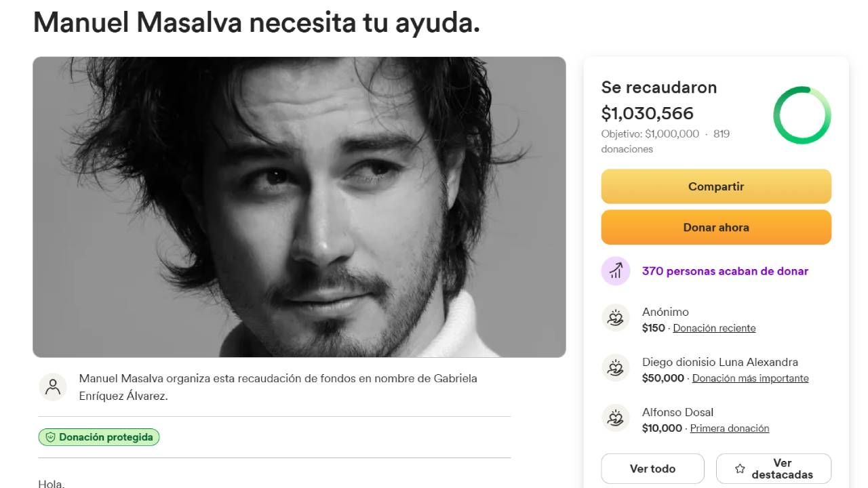Open the Primera donación link
This screenshot has width=868, height=488.
click(x=730, y=428)
